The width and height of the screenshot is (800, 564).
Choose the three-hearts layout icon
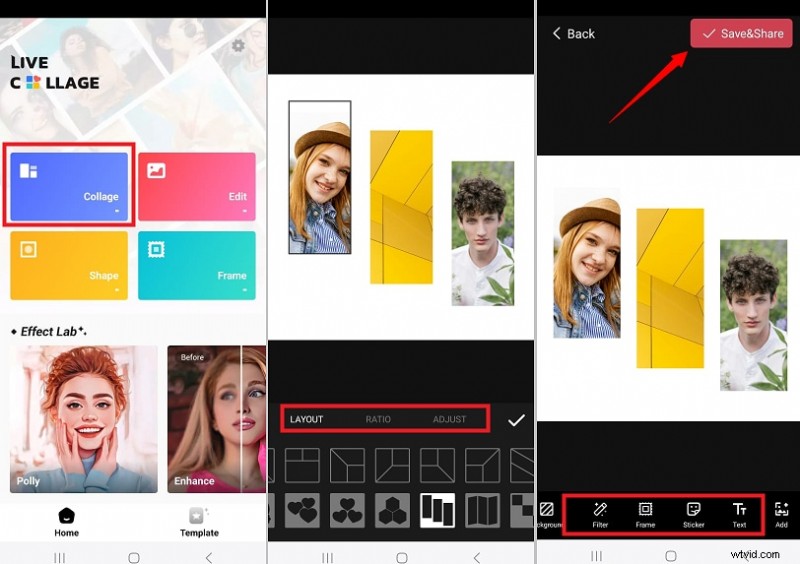pos(302,510)
